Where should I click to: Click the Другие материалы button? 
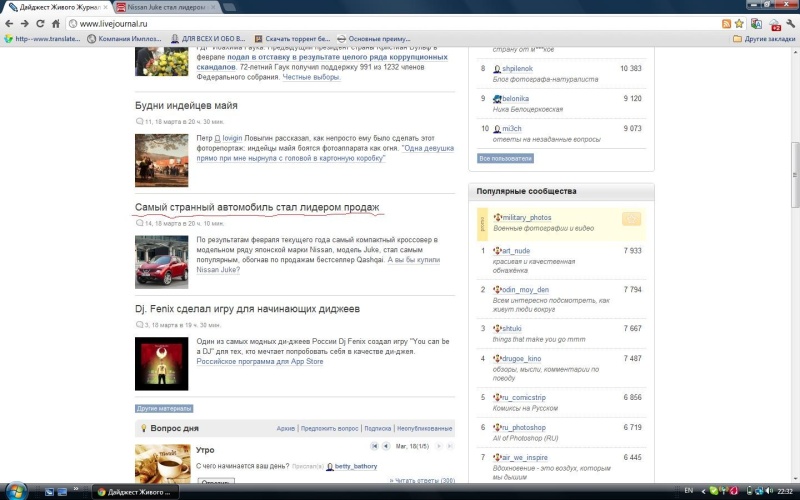(x=164, y=409)
